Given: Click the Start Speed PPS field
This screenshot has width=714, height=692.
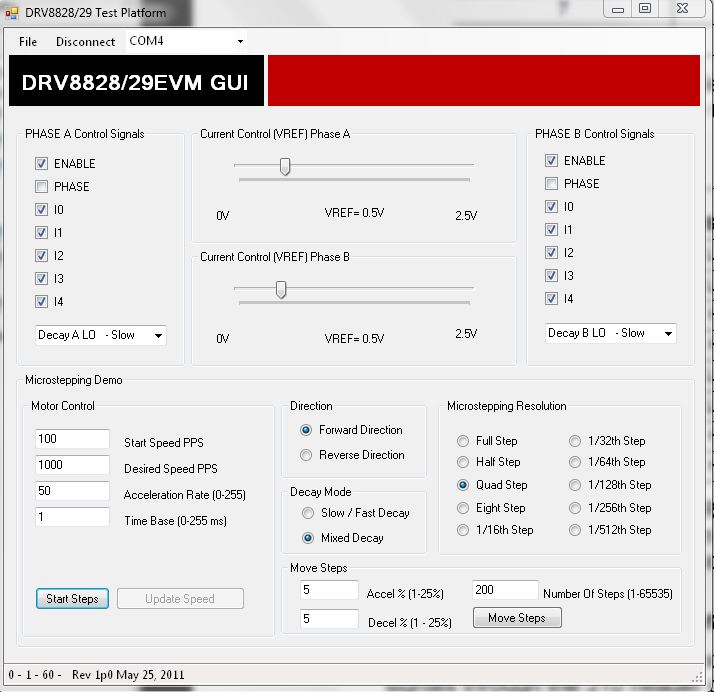Looking at the screenshot, I should pos(72,439).
